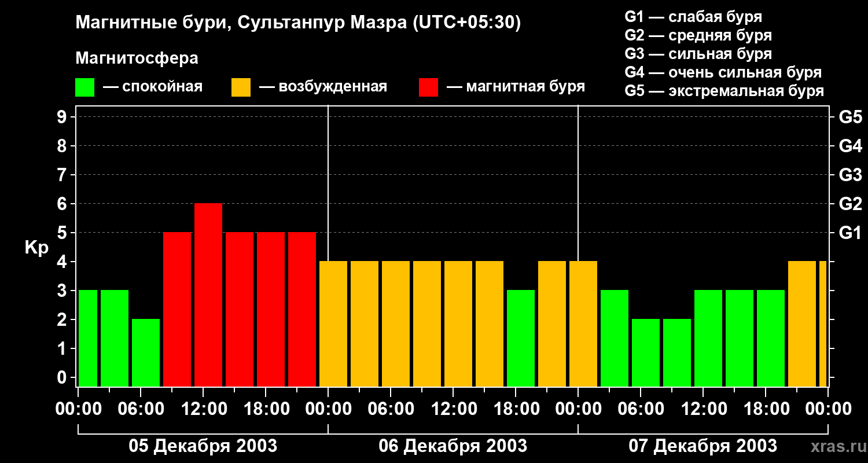Select the '— спокойная' legend label
This screenshot has width=868, height=463.
153,87
